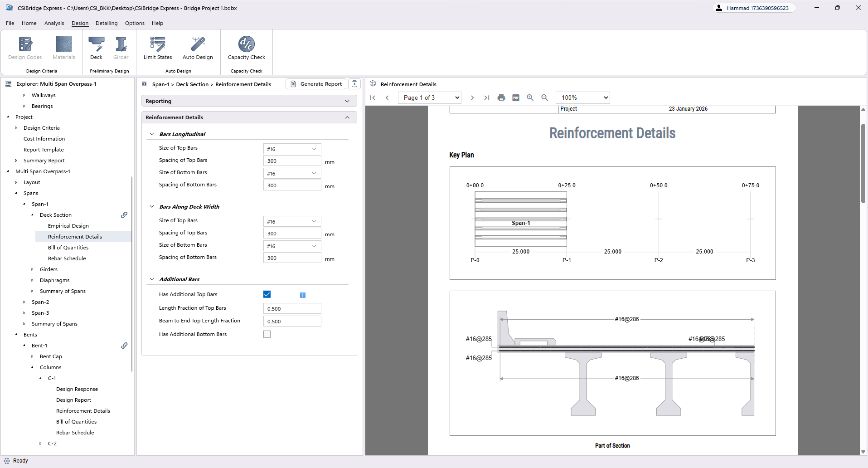Viewport: 868px width, 468px height.
Task: Open the longitudinal Size of Top Bars dropdown
Action: (x=292, y=149)
